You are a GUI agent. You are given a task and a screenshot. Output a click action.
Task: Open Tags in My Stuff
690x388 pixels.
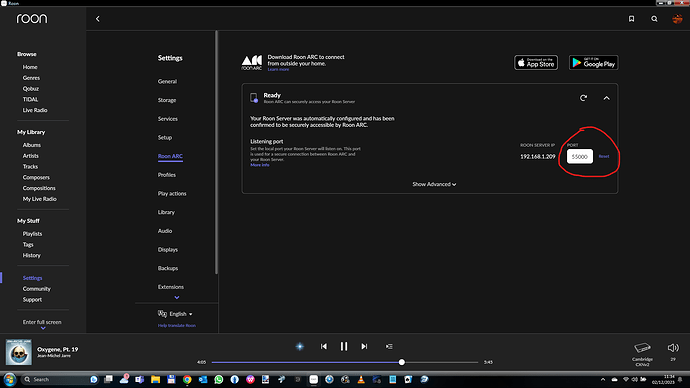(x=28, y=245)
